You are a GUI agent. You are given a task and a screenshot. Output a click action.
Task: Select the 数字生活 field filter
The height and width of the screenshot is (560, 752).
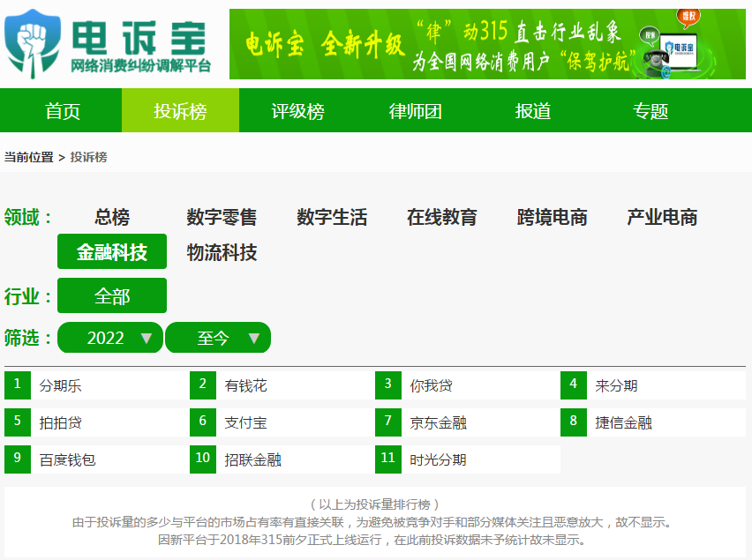click(332, 217)
